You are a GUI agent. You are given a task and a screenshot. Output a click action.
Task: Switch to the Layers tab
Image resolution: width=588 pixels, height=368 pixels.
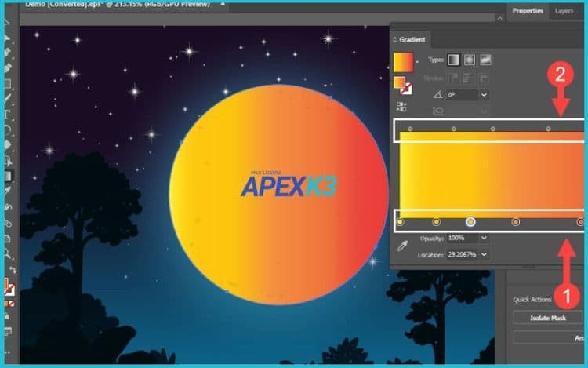(x=564, y=11)
